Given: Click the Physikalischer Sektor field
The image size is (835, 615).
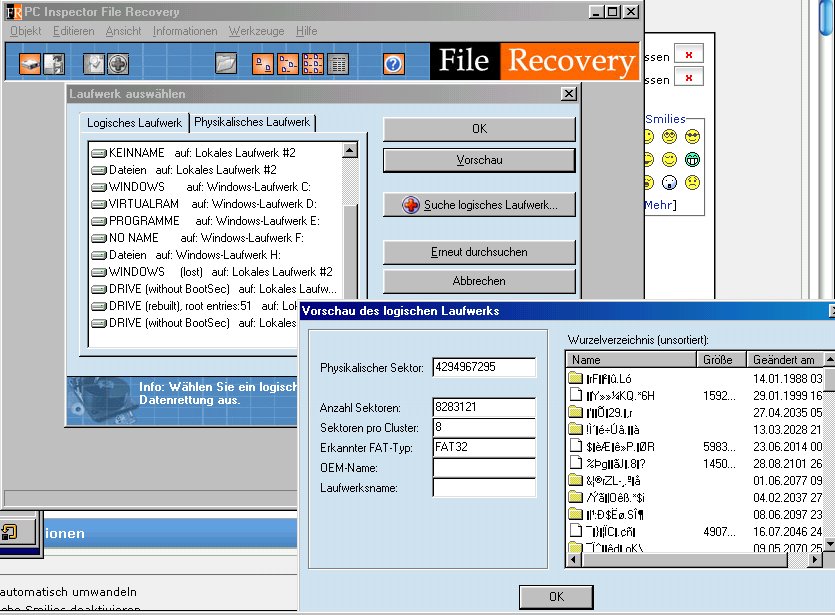Looking at the screenshot, I should [484, 367].
